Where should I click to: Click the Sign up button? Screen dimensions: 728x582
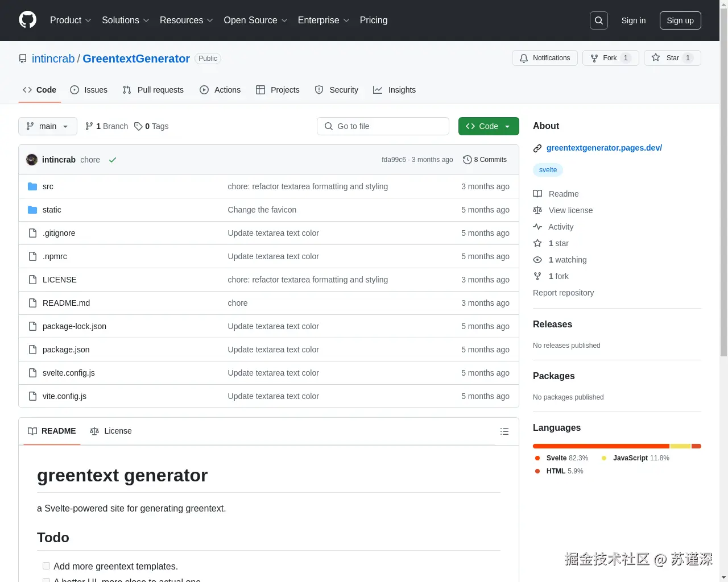tap(680, 20)
